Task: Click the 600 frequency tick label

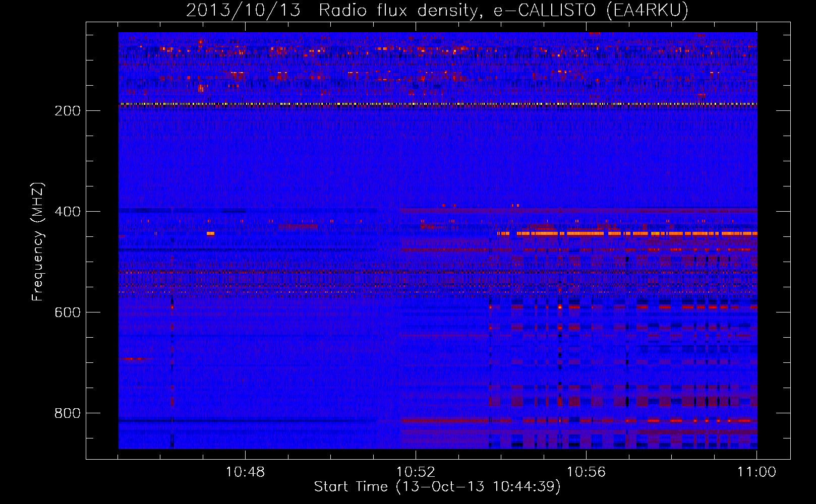Action: point(68,312)
